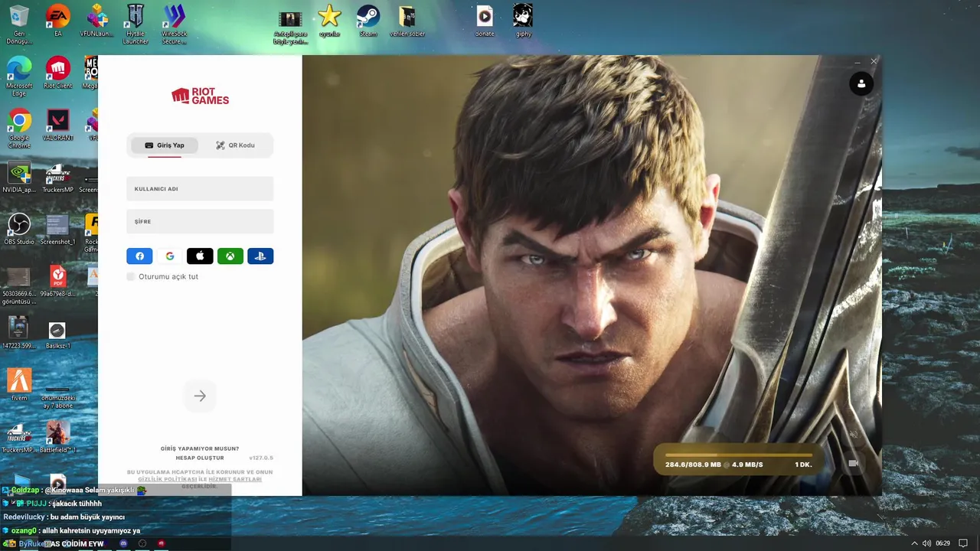The height and width of the screenshot is (551, 980).
Task: Select the Google Chrome desktop icon
Action: click(18, 129)
